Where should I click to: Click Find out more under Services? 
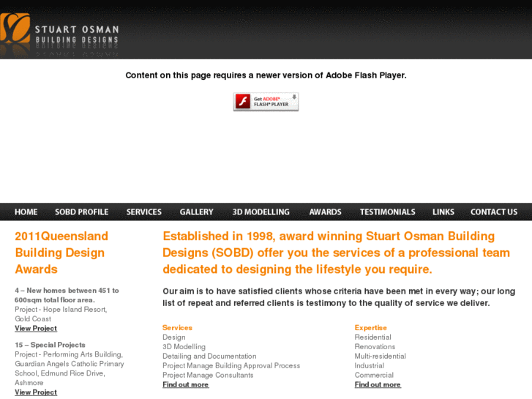click(x=186, y=385)
